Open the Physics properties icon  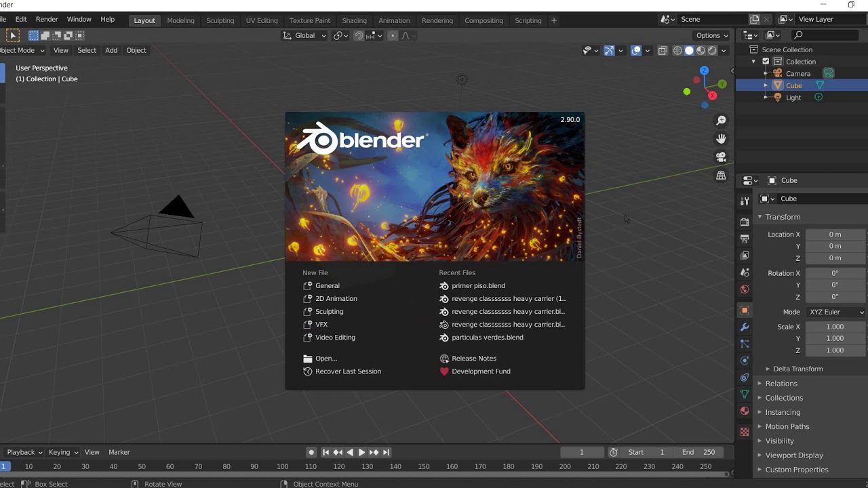point(745,361)
